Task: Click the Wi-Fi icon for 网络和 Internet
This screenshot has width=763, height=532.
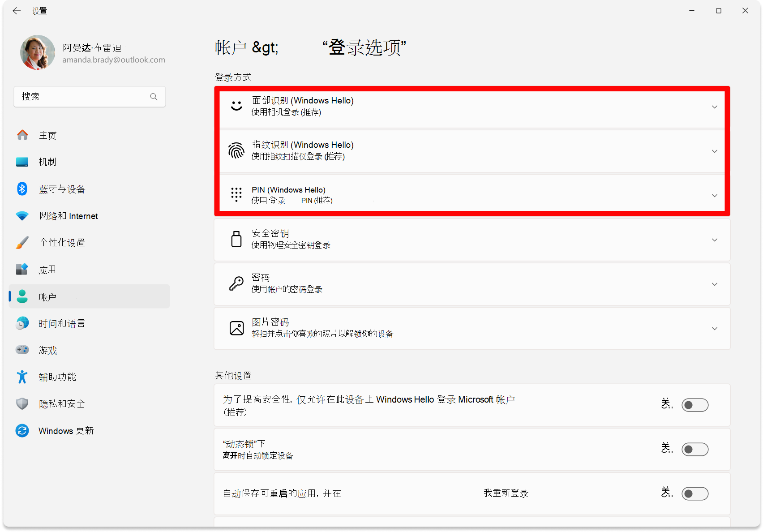Action: point(22,216)
